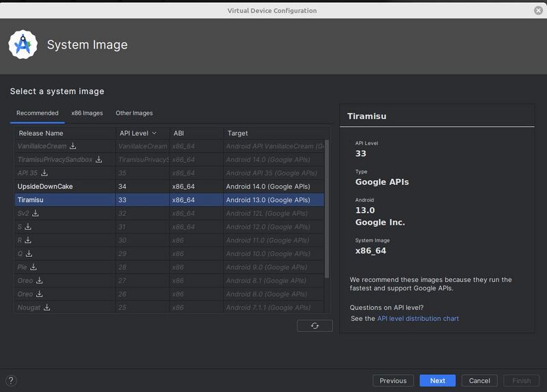Screen dimensions: 547x392
Task: Click the API level 34 cell
Action: pyautogui.click(x=142, y=186)
